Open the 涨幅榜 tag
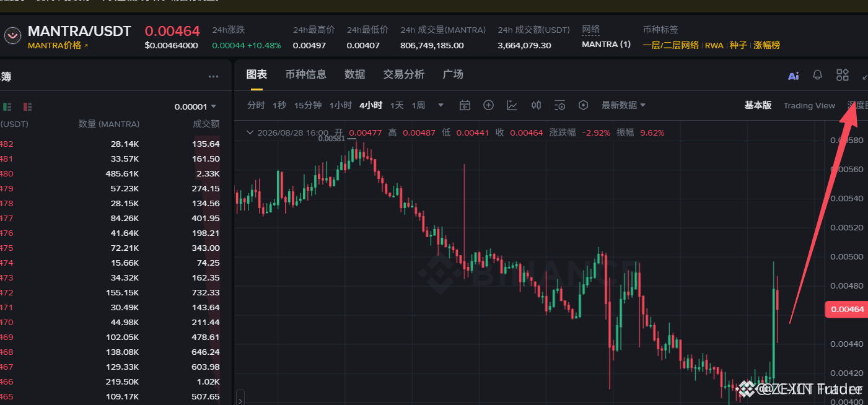The width and height of the screenshot is (868, 405). 767,45
